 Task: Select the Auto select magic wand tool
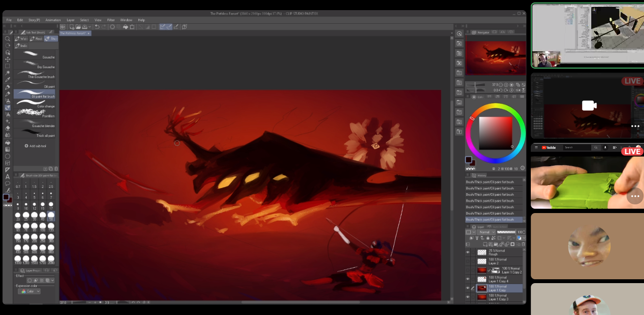click(x=7, y=72)
